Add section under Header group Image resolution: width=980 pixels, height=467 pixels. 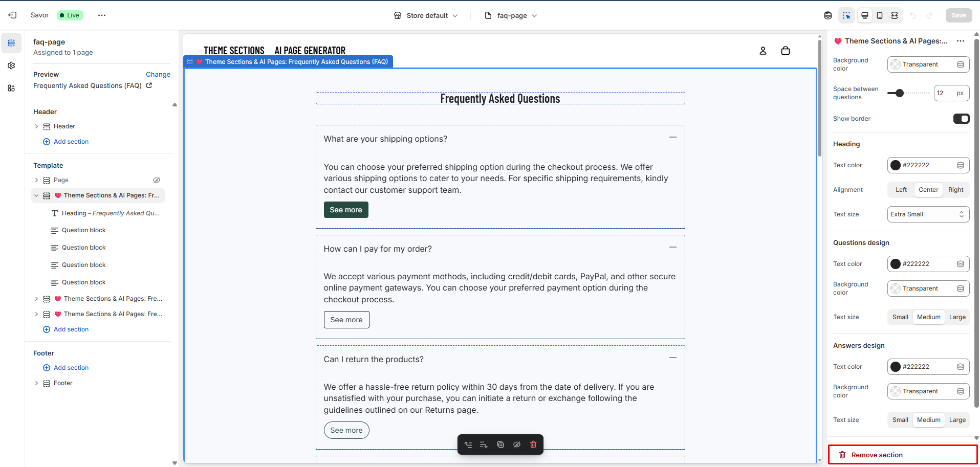[66, 142]
